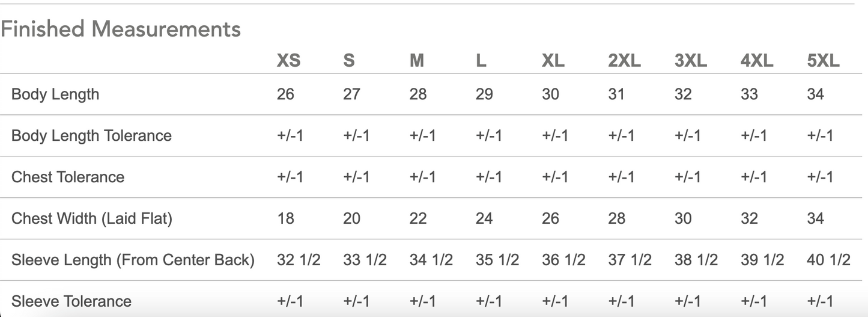Click Sleeve Length value 35 1/2 for L
This screenshot has width=868, height=317.
pyautogui.click(x=497, y=260)
